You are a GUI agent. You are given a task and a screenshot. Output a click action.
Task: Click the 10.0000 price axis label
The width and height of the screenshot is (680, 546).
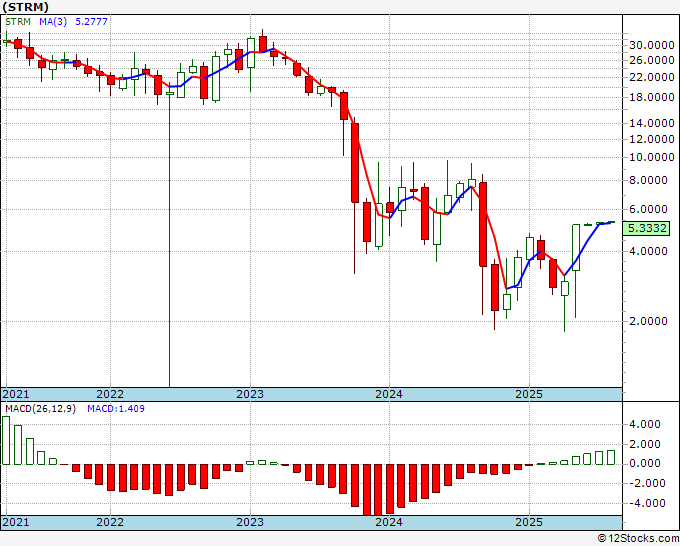click(651, 157)
